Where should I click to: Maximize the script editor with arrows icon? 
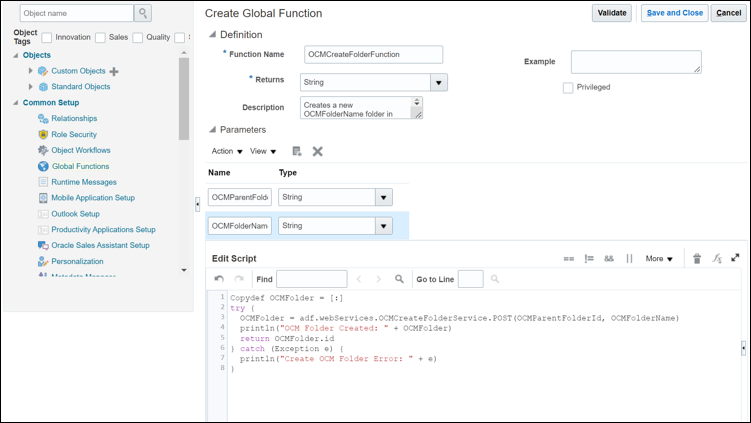coord(735,258)
